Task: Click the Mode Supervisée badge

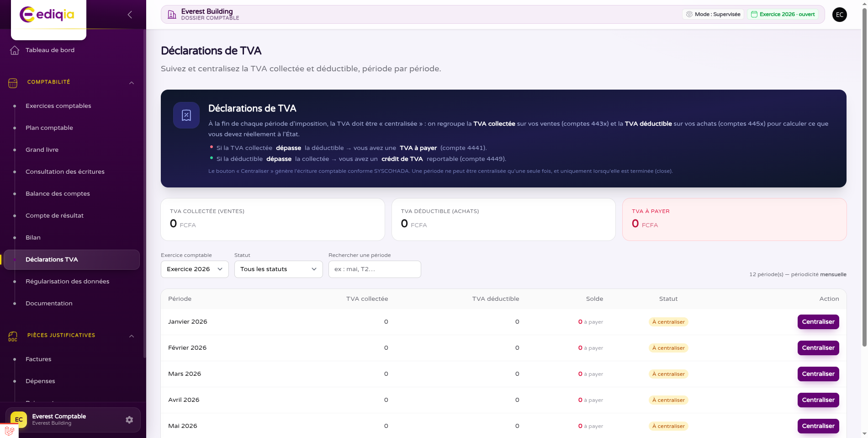Action: (713, 14)
